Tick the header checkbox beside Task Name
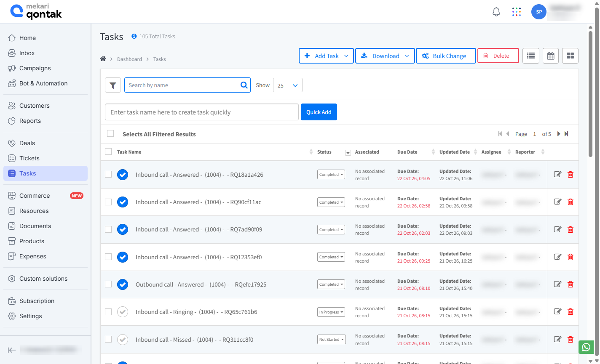The height and width of the screenshot is (364, 600). tap(108, 151)
